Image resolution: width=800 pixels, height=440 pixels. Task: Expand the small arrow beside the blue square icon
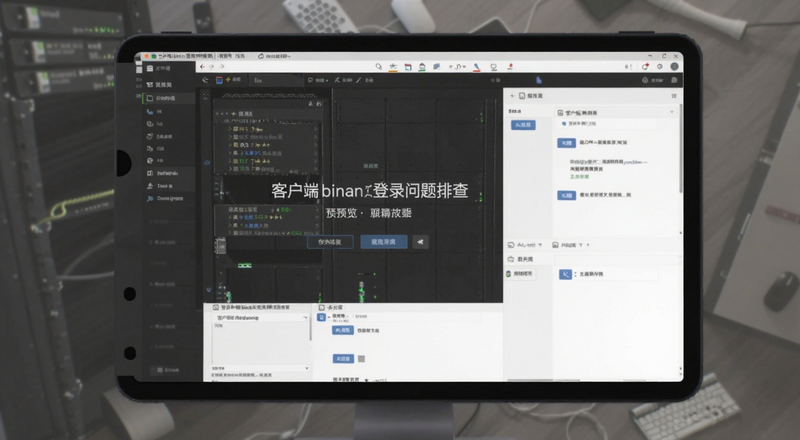[329, 317]
